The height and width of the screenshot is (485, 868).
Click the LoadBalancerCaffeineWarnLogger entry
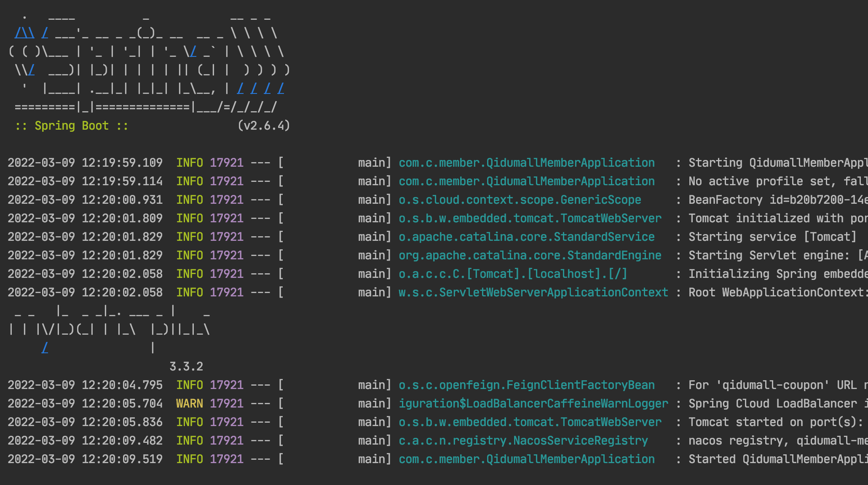[533, 403]
